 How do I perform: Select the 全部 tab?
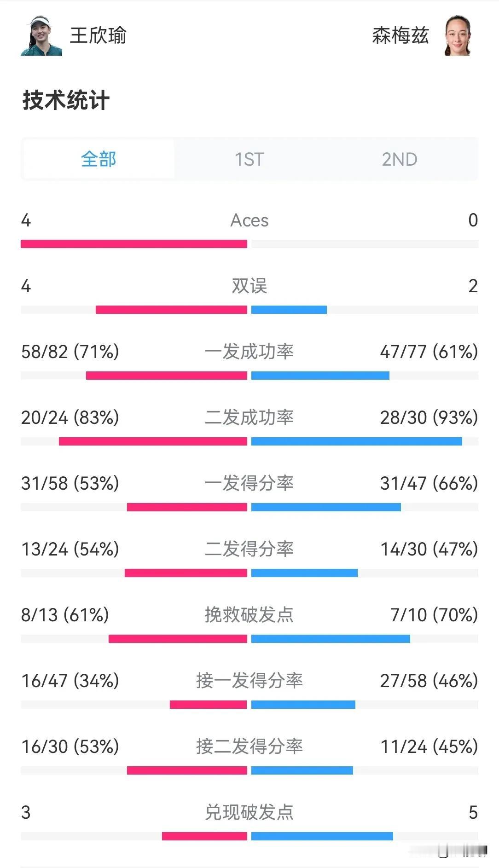coord(98,159)
